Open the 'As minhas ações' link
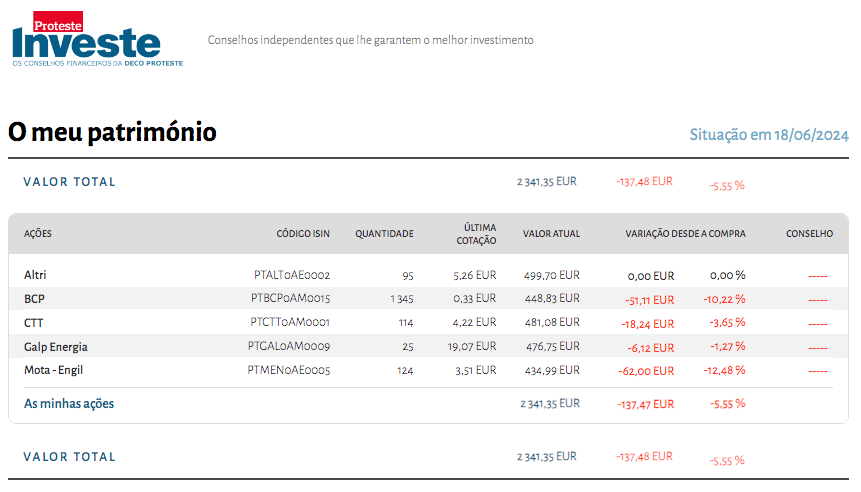Viewport: 861px width, 492px height. pos(69,404)
